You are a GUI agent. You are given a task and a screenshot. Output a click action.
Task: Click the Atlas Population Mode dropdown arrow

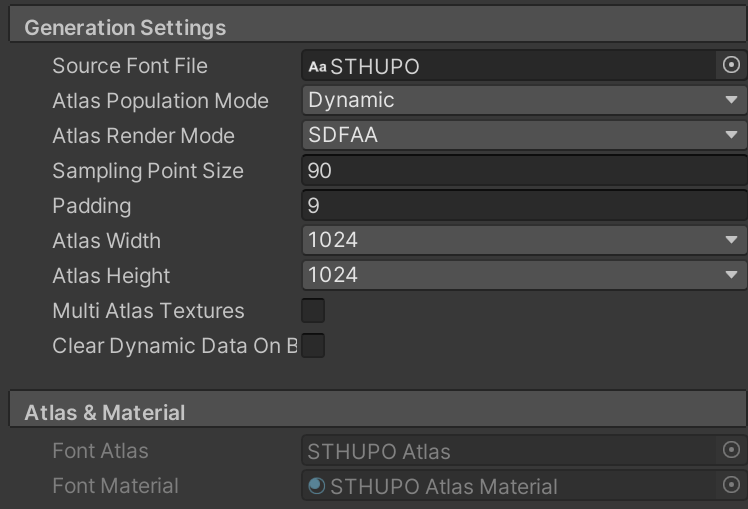coord(731,100)
